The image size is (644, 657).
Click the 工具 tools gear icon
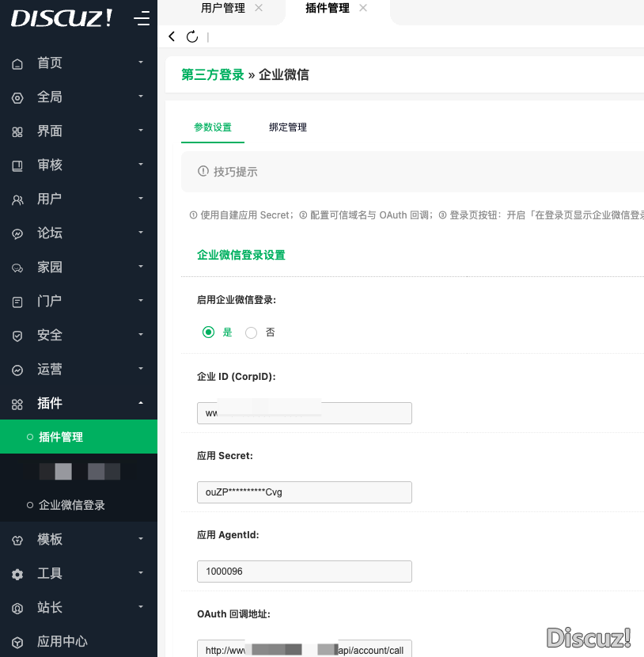(x=17, y=574)
